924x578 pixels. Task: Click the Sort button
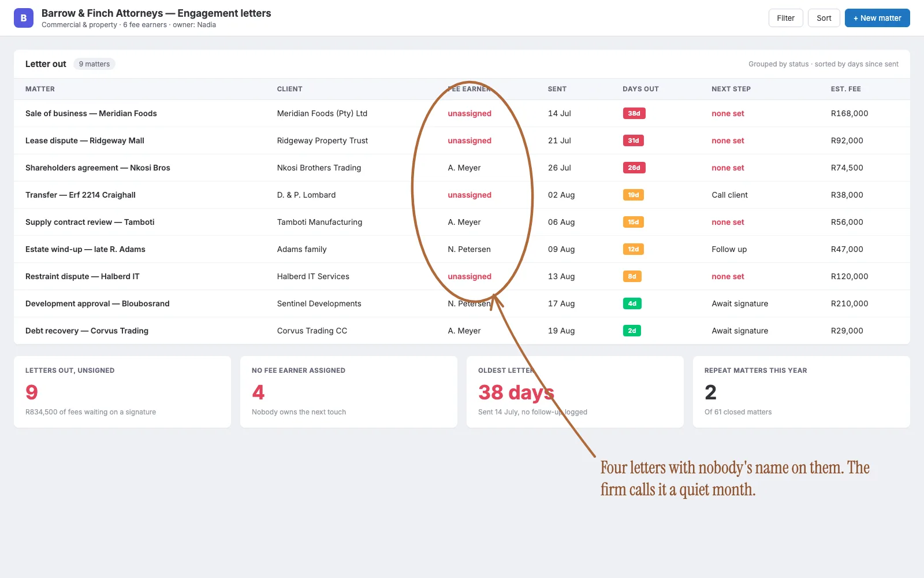pyautogui.click(x=824, y=18)
